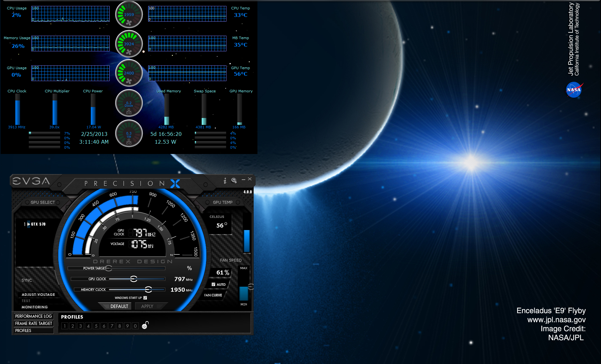Select profile slot 3
The height and width of the screenshot is (364, 601).
(x=80, y=326)
